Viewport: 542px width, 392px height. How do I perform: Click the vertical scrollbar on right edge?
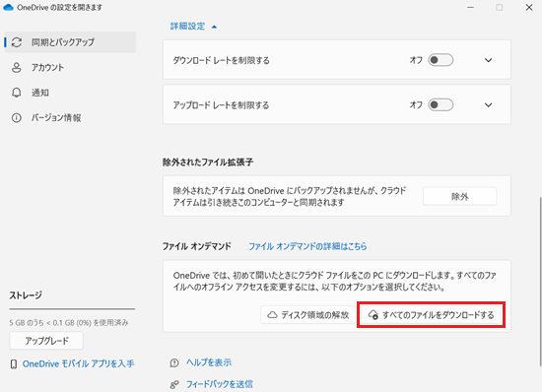[540, 282]
